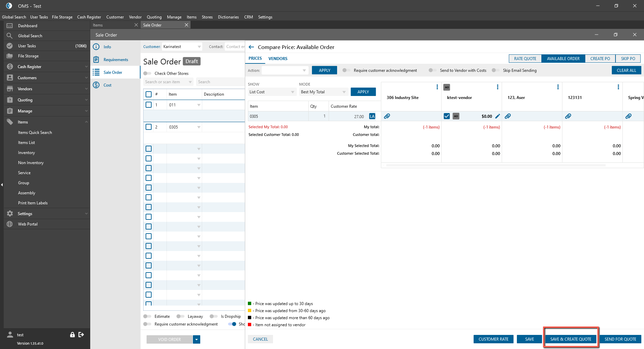The height and width of the screenshot is (349, 644).
Task: Click the LA badge on item 0305
Action: (372, 116)
